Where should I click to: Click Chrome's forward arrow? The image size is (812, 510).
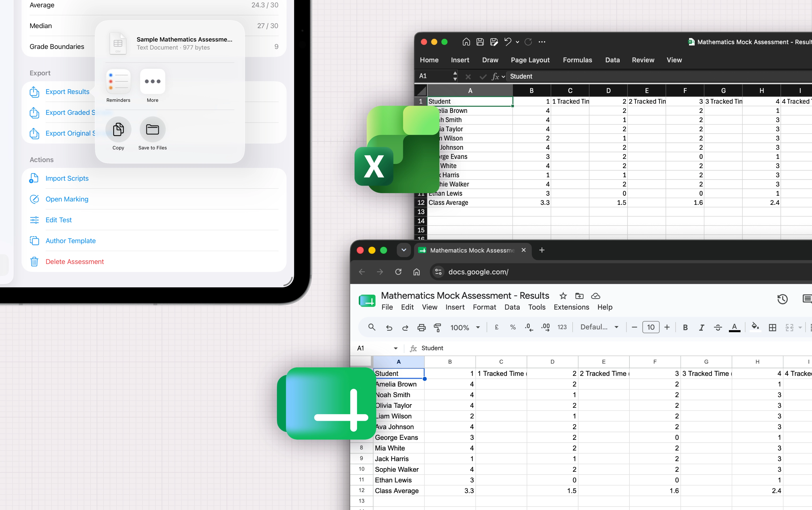[x=380, y=272]
